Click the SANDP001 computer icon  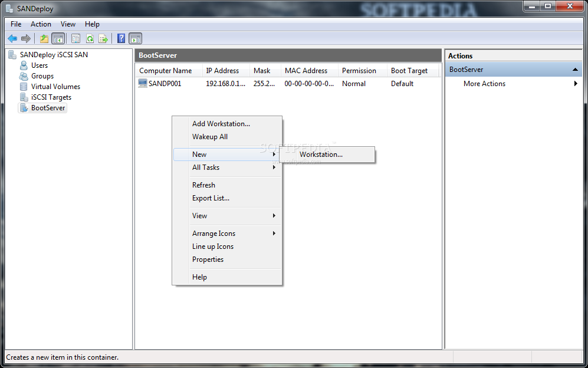143,83
